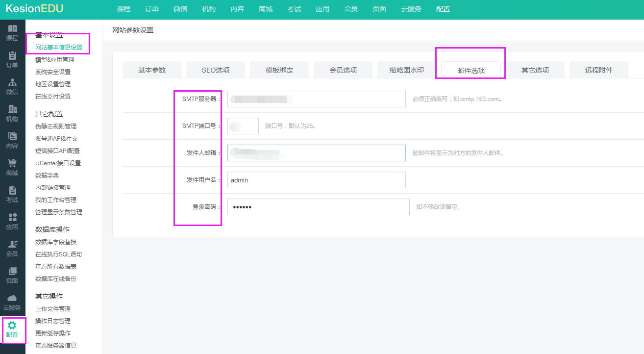
Task: Select the 微信 hierarchy icon in sidebar
Action: 13,83
